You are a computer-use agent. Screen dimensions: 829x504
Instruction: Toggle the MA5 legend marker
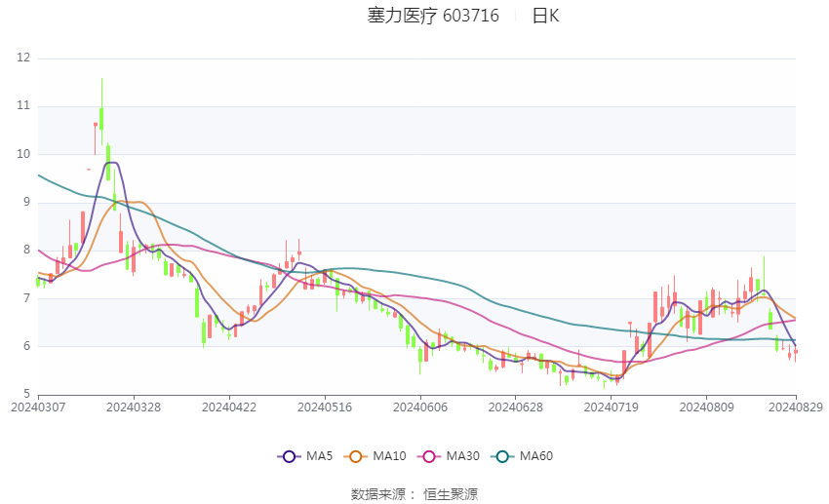[289, 456]
